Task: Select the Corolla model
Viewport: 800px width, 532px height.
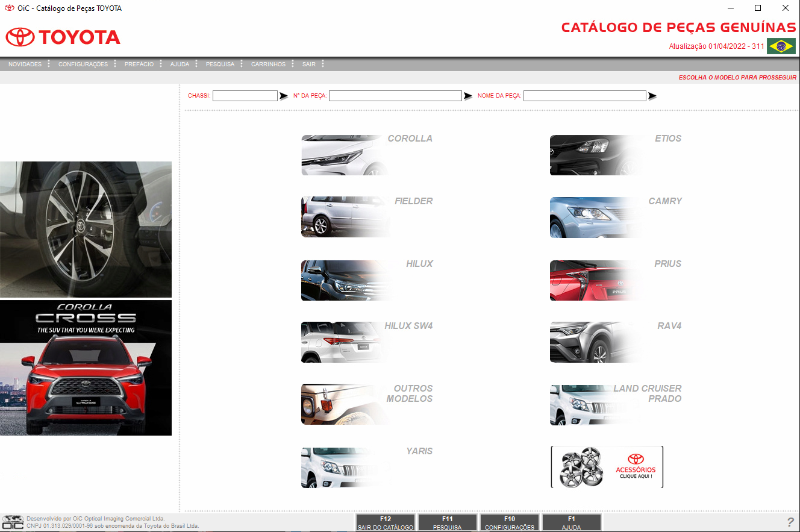Action: point(366,155)
